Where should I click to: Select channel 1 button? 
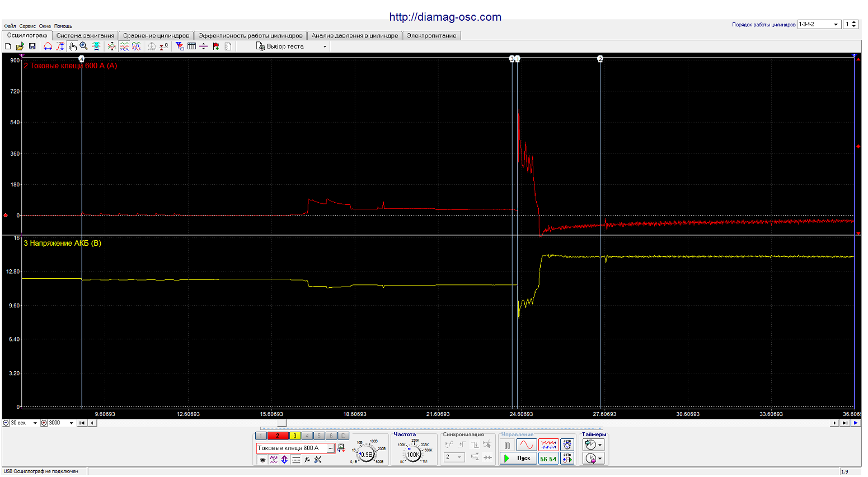pyautogui.click(x=261, y=436)
